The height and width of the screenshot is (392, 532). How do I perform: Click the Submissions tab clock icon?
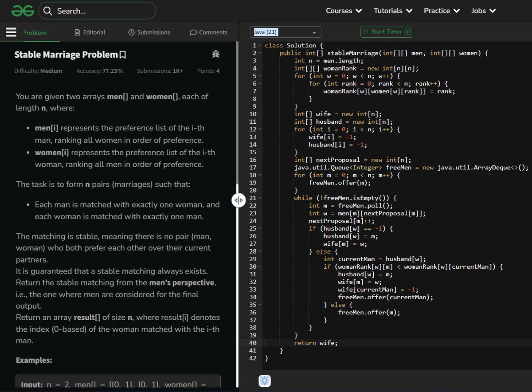(131, 32)
